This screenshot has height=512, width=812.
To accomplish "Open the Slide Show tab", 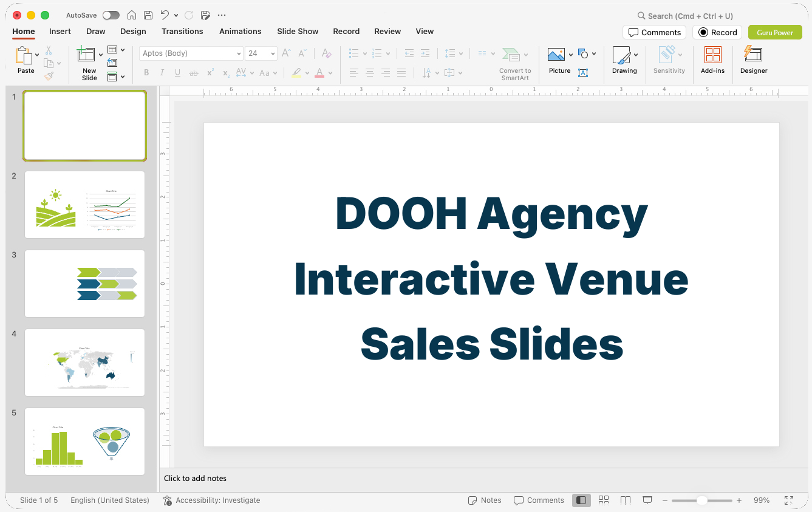I will (x=298, y=32).
